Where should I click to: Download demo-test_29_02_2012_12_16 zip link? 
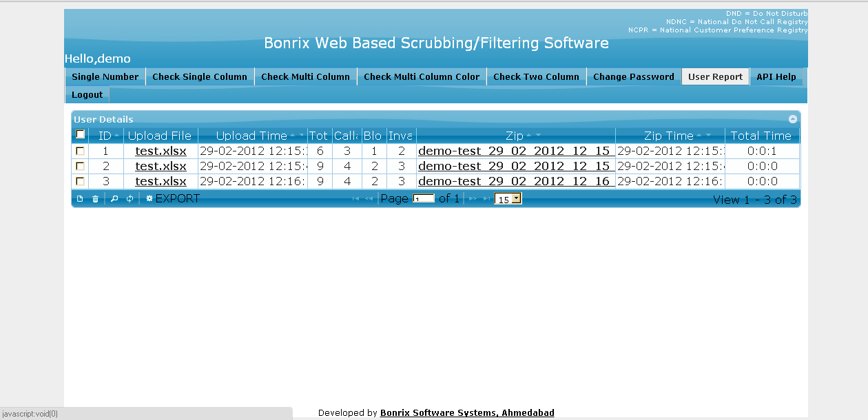pyautogui.click(x=516, y=181)
